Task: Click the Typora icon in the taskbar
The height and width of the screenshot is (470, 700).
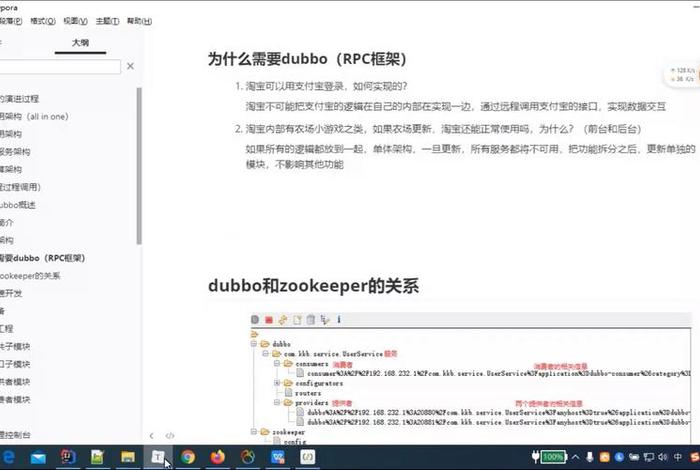Action: (157, 457)
